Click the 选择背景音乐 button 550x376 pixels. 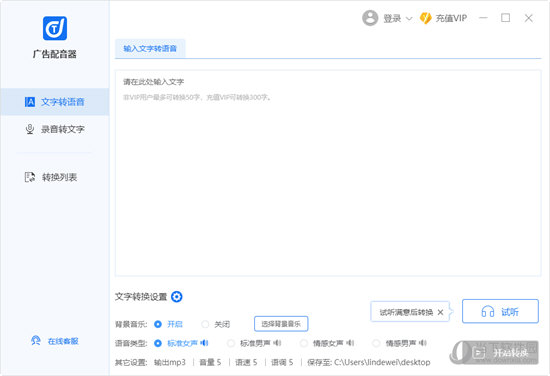281,324
